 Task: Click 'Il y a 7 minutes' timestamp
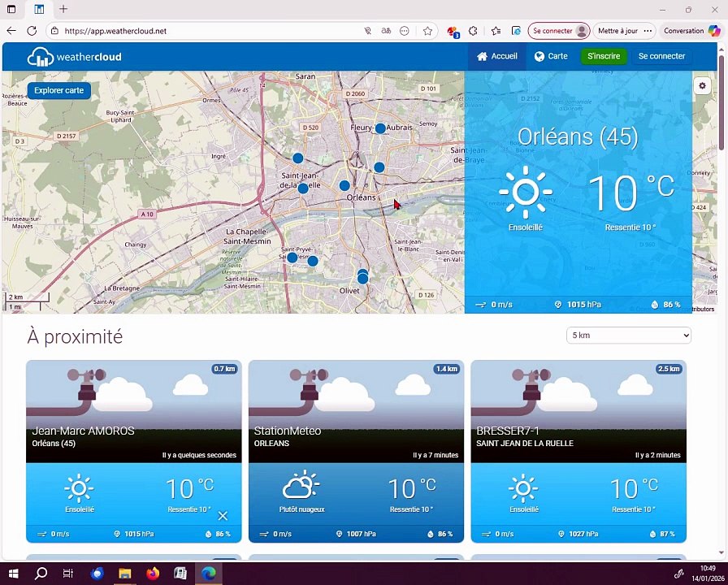[x=435, y=455]
